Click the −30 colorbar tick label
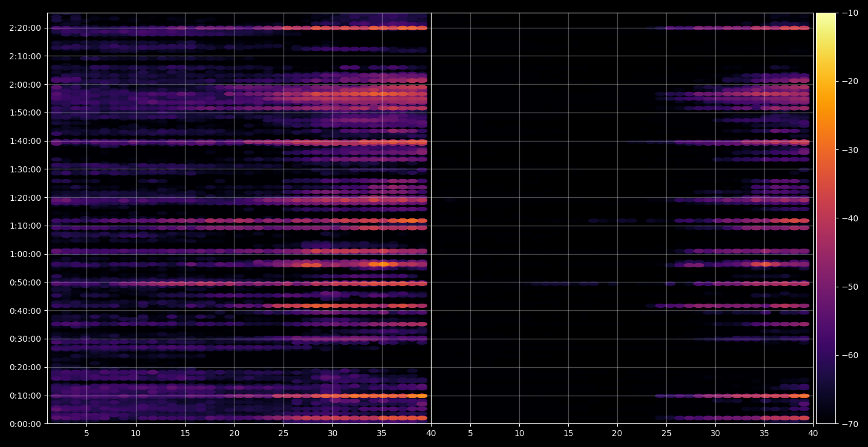 (850, 150)
